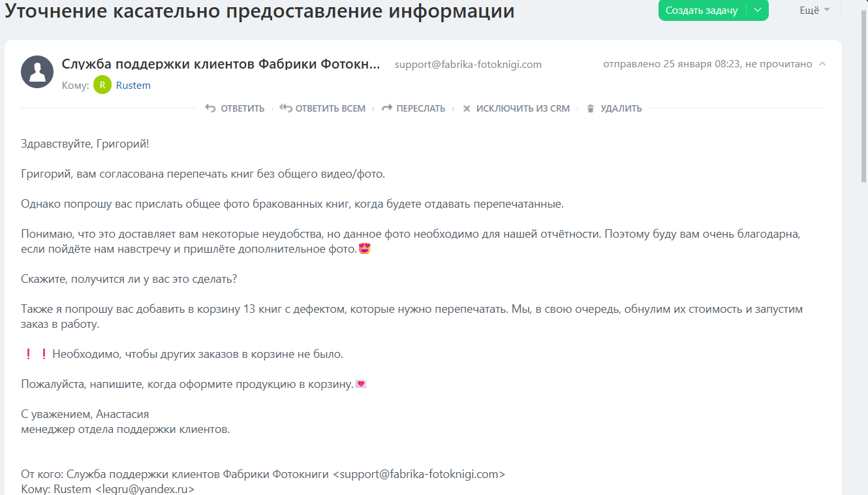
Task: Click the line 'Скажите, получится ли у вас это сделать?'
Action: [129, 279]
